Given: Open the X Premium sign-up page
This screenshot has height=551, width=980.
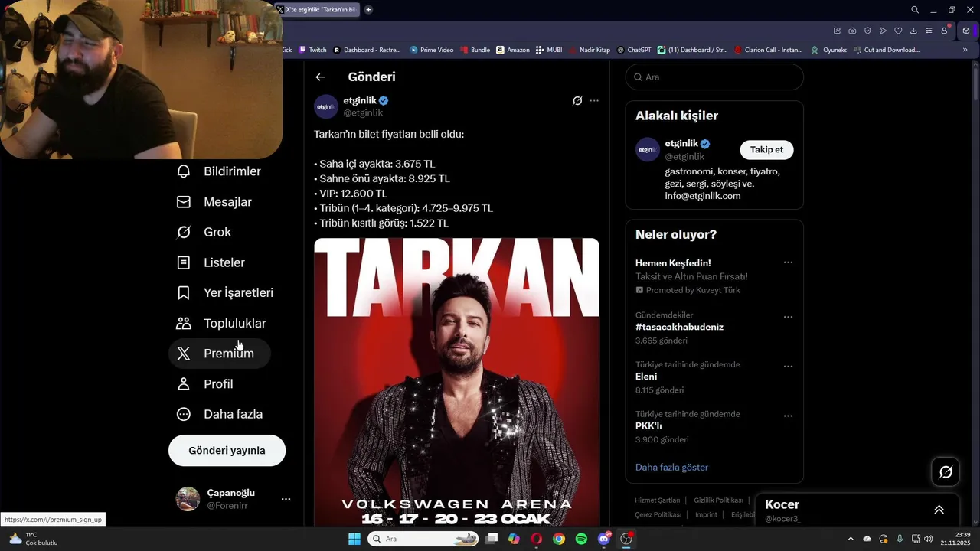Looking at the screenshot, I should [x=219, y=354].
